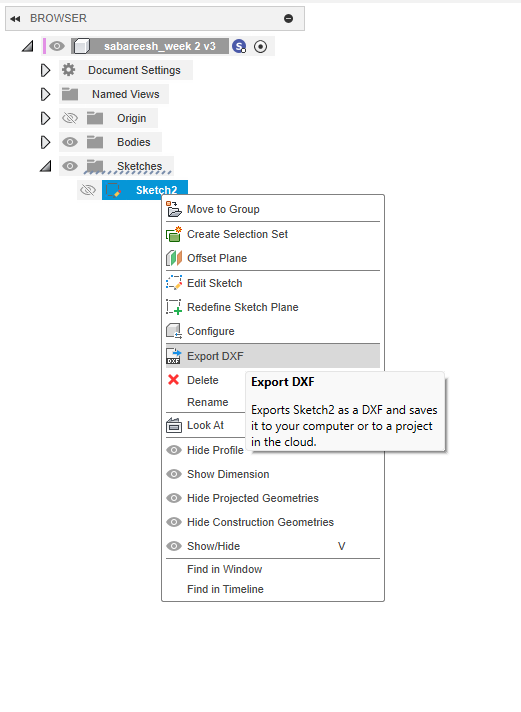This screenshot has height=712, width=521.
Task: Activate component radio button beside document name
Action: (260, 46)
